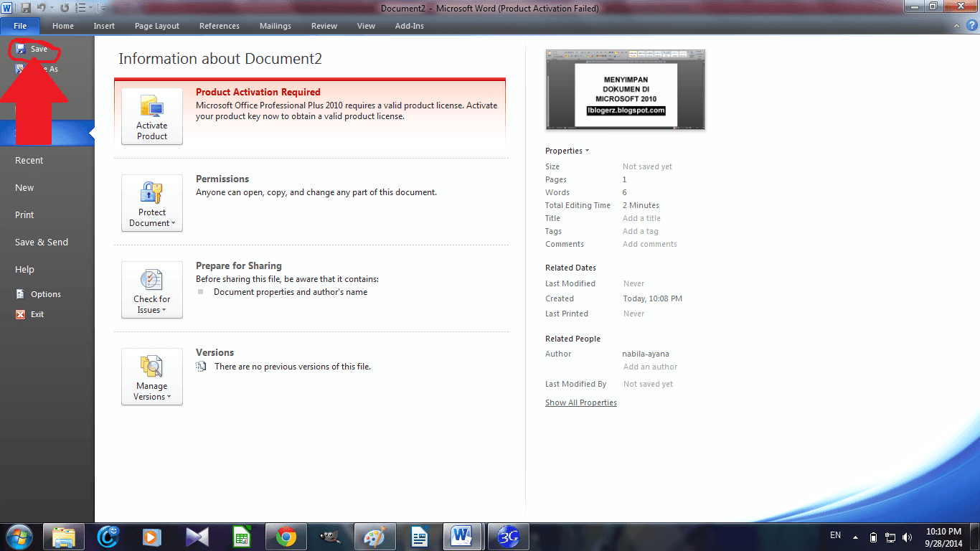Open the Add-Ins tab
Viewport: 980px width, 551px height.
click(410, 26)
